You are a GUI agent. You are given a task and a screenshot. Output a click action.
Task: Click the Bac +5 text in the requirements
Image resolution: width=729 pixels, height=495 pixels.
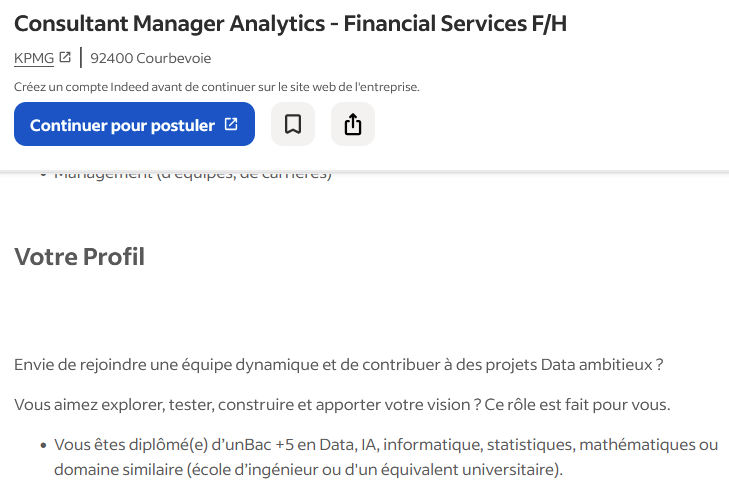(x=269, y=445)
